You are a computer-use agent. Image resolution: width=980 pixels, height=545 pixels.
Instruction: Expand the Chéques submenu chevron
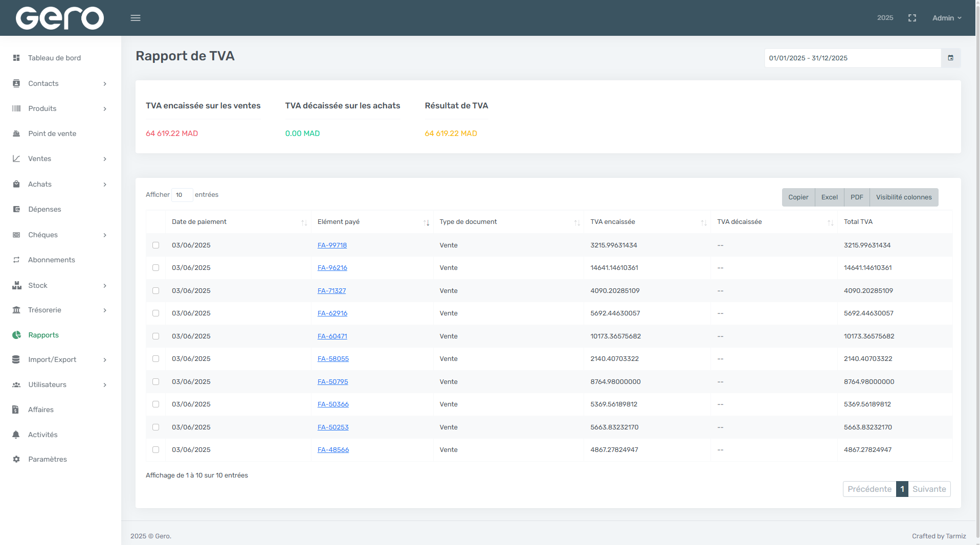pyautogui.click(x=105, y=235)
